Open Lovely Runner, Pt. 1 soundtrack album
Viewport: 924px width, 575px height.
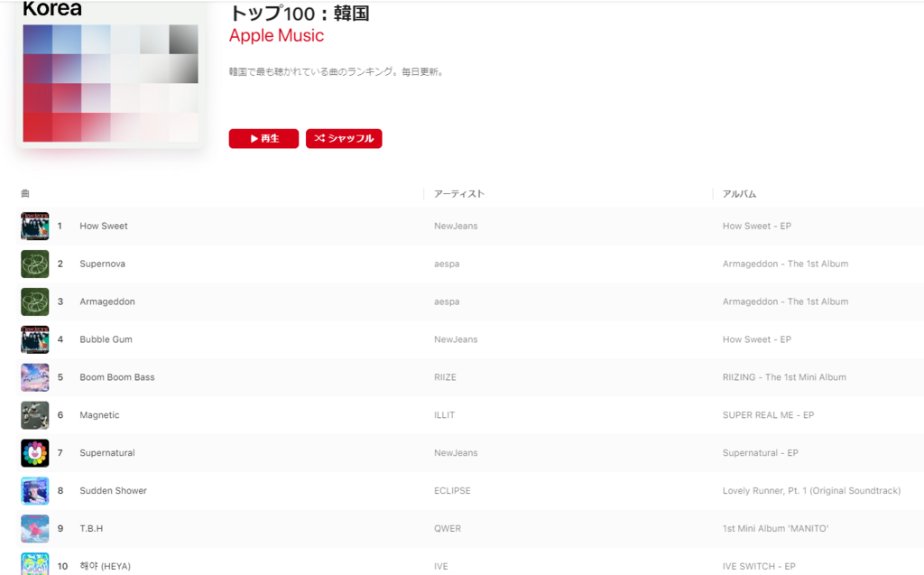point(811,491)
